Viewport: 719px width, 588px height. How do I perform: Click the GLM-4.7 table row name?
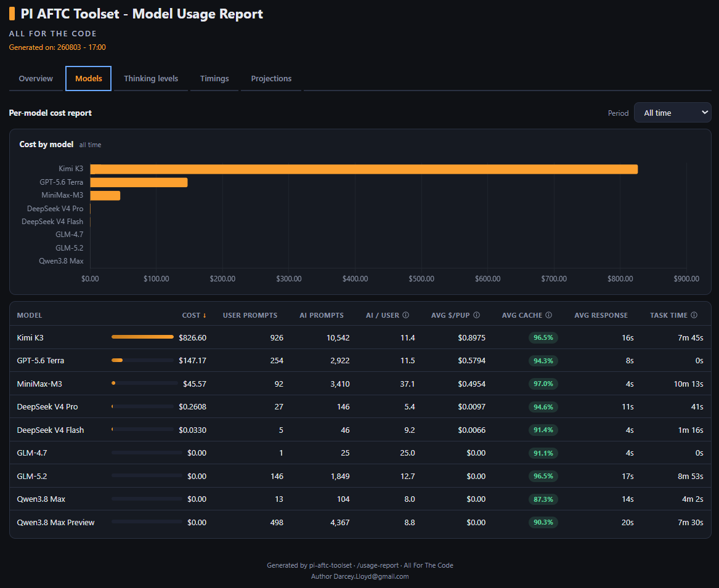32,453
